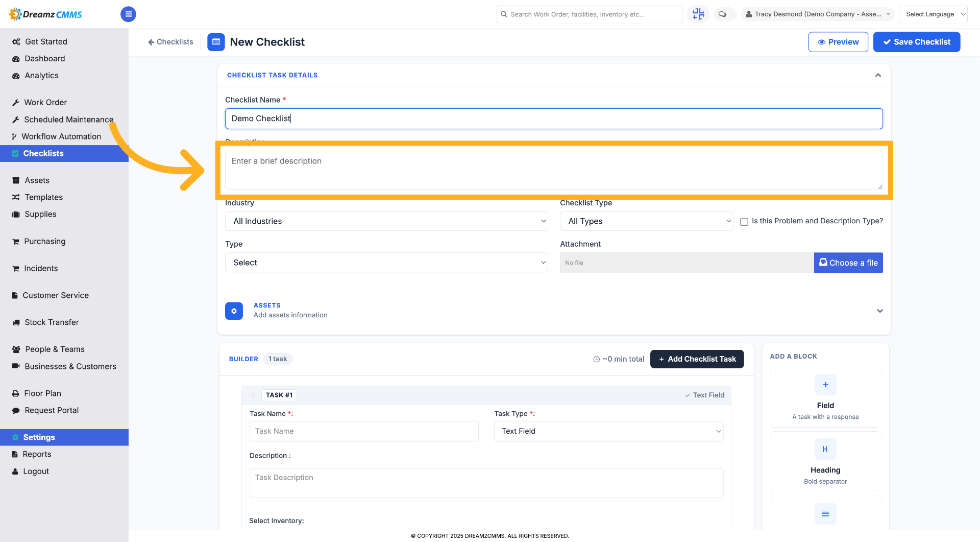The height and width of the screenshot is (542, 980).
Task: Go back via the Checklists link
Action: (x=170, y=42)
